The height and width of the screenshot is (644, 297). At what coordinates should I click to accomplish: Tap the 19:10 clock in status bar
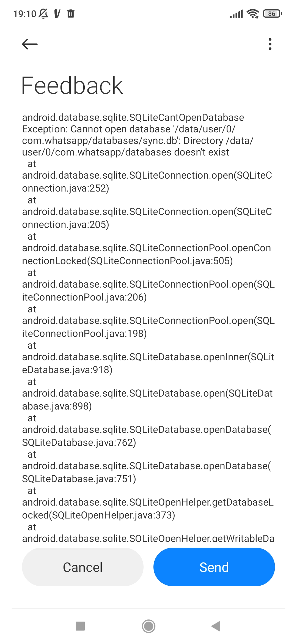click(x=25, y=13)
